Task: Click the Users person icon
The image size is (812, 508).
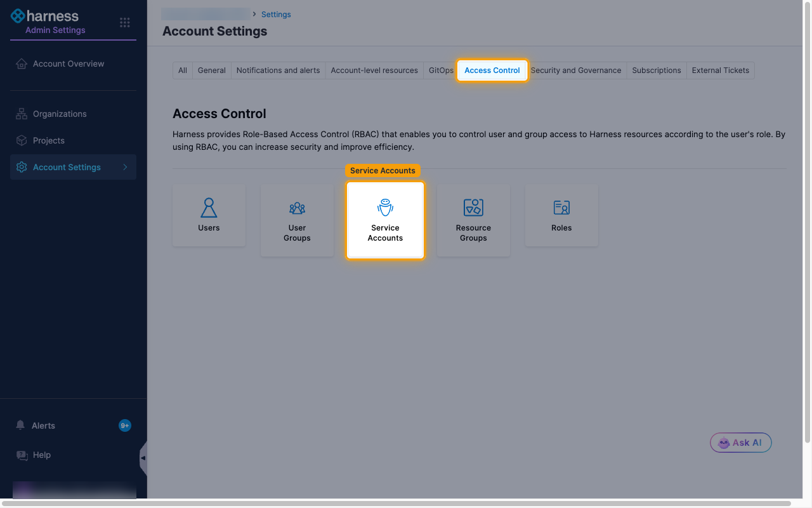Action: click(x=209, y=208)
